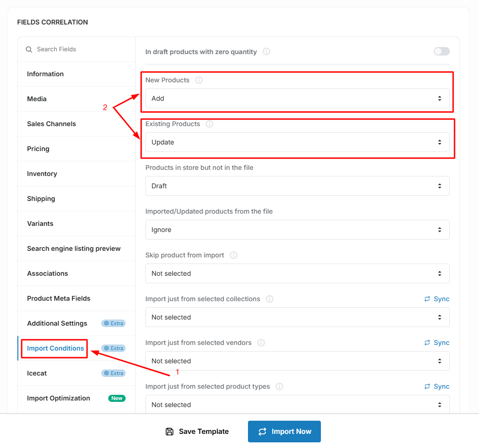Select the Pricing section
Viewport: 479px width, 448px height.
[x=76, y=149]
